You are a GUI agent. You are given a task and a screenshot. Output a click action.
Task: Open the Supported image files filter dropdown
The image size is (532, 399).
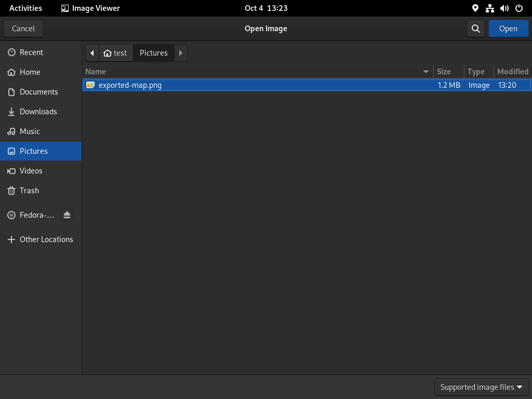[482, 387]
